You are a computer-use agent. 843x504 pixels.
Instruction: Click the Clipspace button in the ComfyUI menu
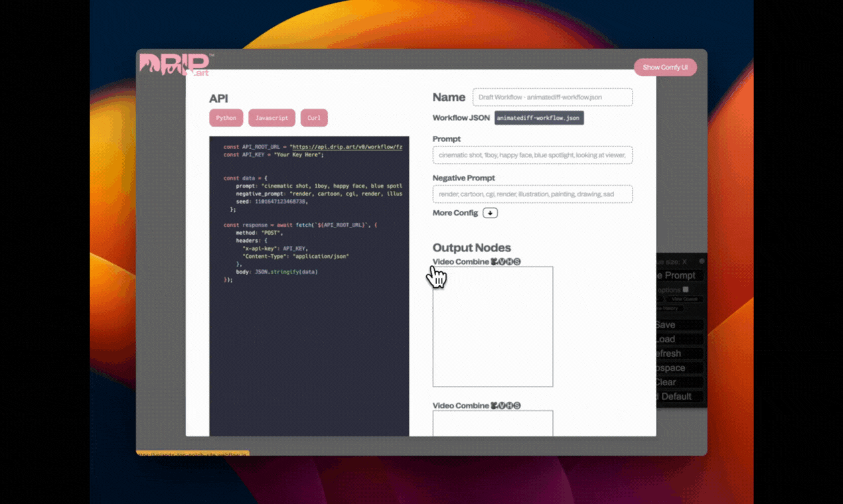point(680,368)
